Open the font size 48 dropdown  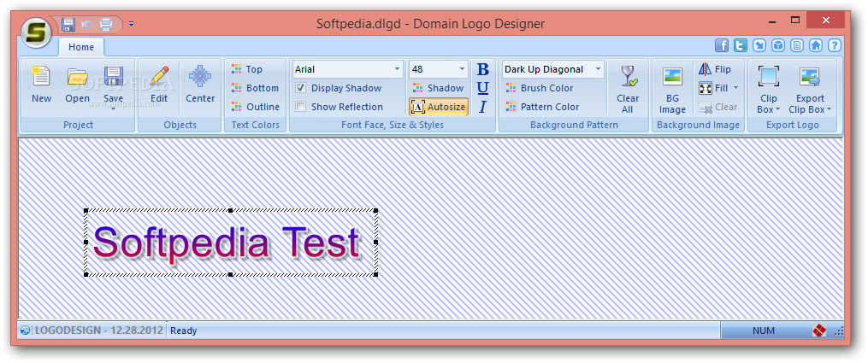tap(463, 70)
